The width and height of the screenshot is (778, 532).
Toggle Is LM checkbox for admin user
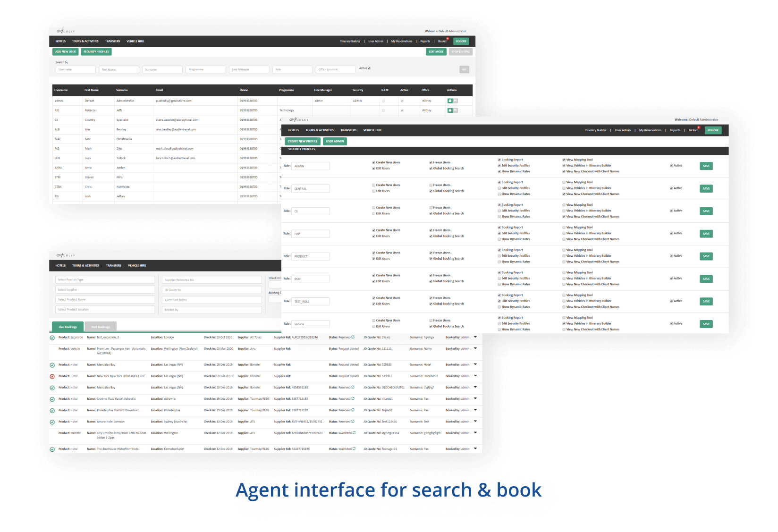[383, 101]
